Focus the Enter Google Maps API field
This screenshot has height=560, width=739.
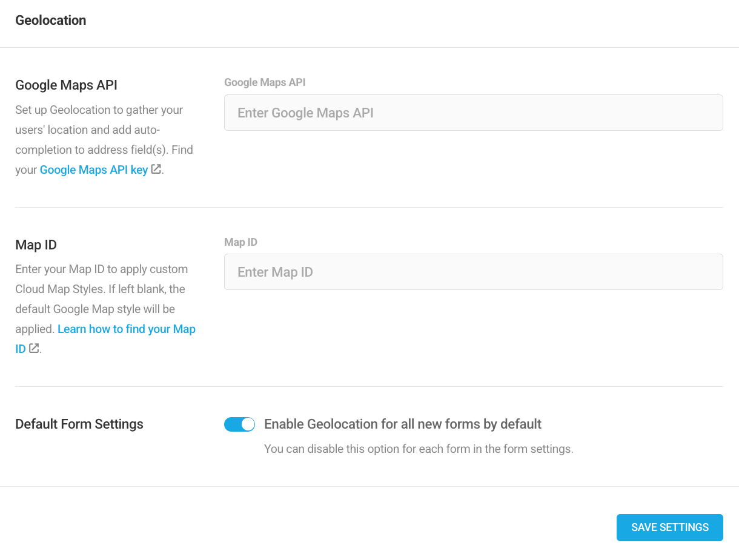pyautogui.click(x=473, y=113)
